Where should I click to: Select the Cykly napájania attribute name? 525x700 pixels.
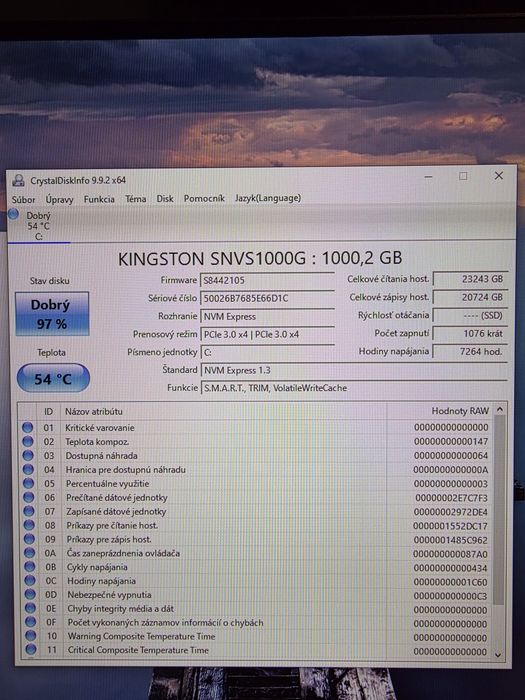97,567
